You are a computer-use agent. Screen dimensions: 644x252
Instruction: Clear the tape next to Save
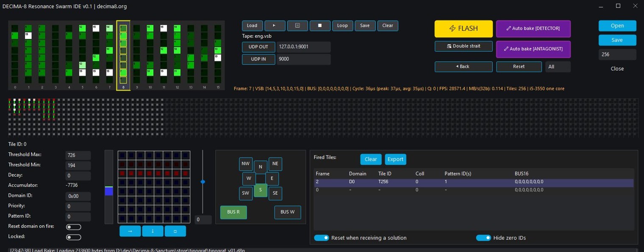(388, 25)
